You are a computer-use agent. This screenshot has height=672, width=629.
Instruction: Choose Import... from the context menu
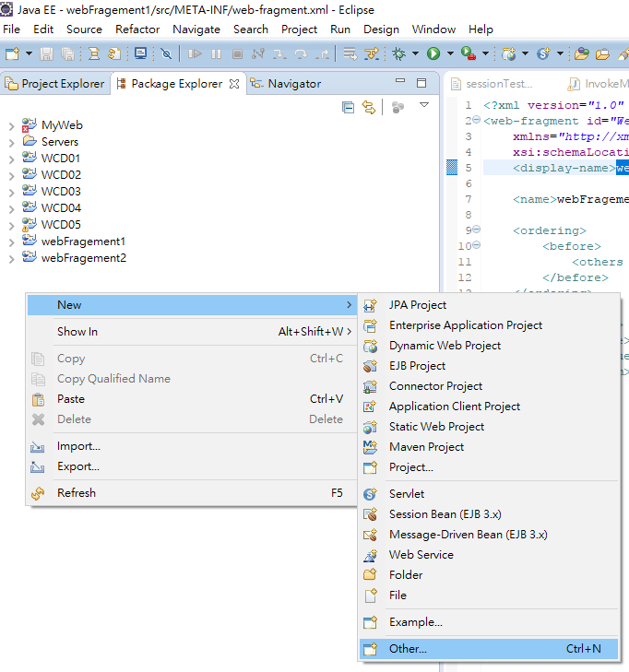tap(192, 446)
